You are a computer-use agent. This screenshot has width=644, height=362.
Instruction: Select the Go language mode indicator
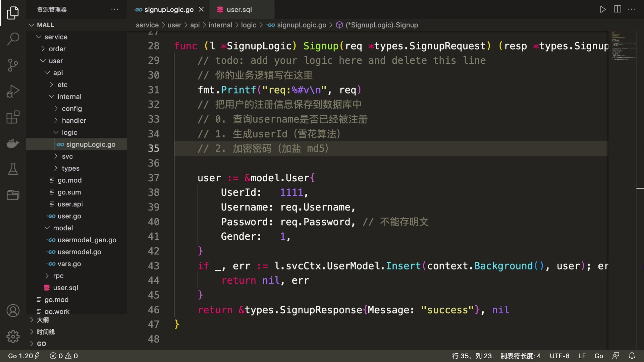coord(598,356)
